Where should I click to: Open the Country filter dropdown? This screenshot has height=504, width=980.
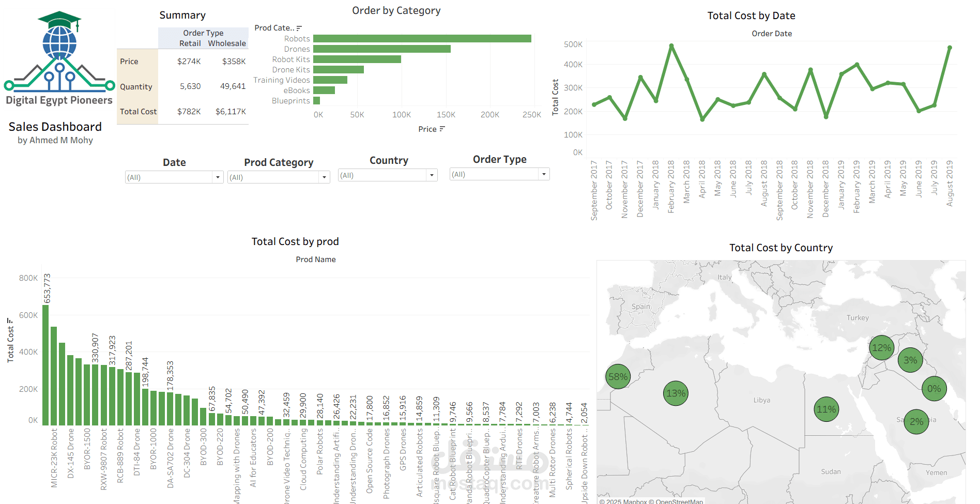[x=432, y=175]
